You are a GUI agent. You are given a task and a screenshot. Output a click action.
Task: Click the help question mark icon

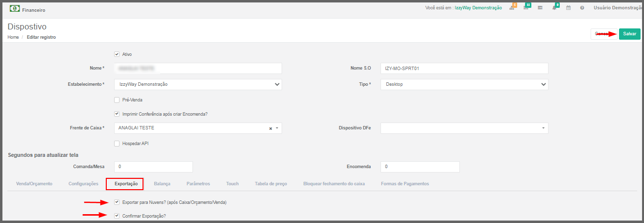click(x=582, y=8)
